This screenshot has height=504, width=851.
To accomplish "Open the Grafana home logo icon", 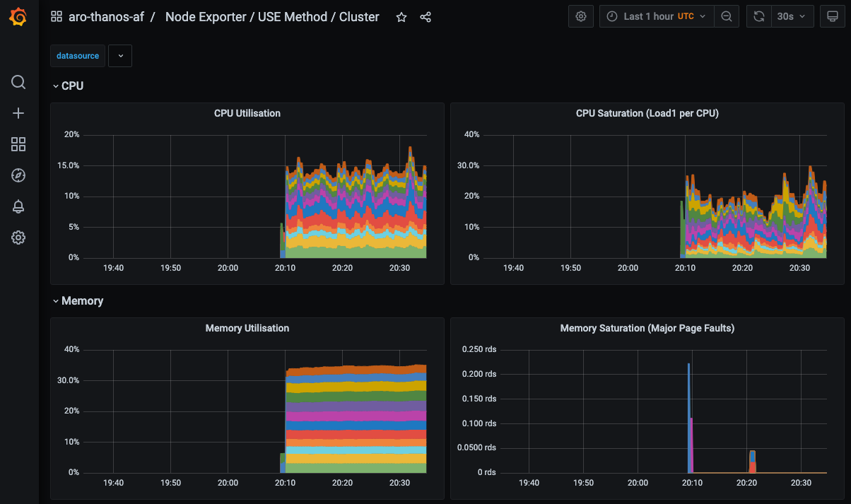I will (18, 16).
